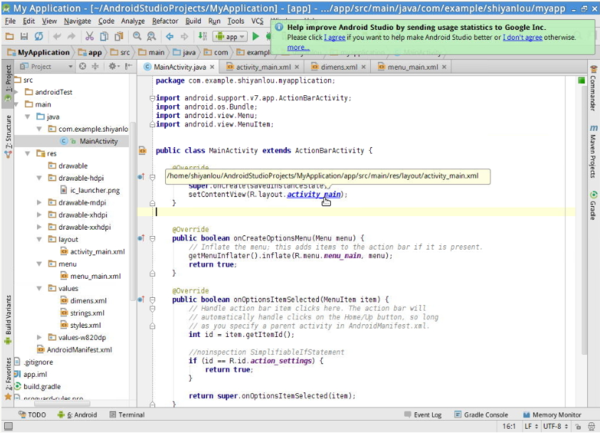
Task: Open the Refactor menu
Action: 165,21
